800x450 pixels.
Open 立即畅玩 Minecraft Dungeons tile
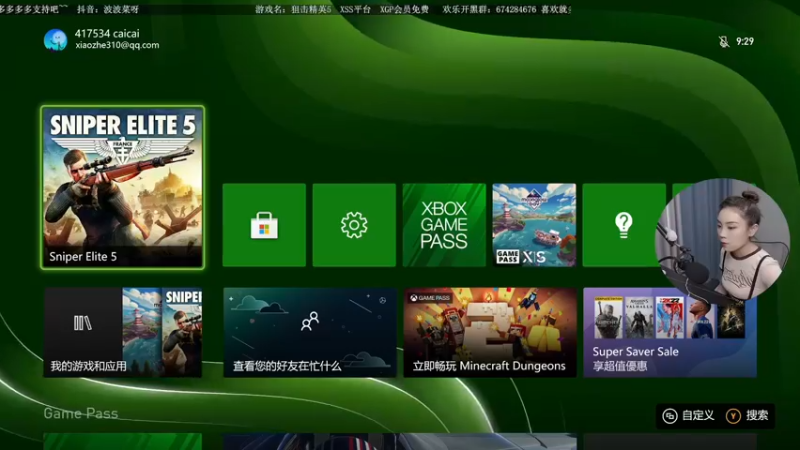[490, 333]
